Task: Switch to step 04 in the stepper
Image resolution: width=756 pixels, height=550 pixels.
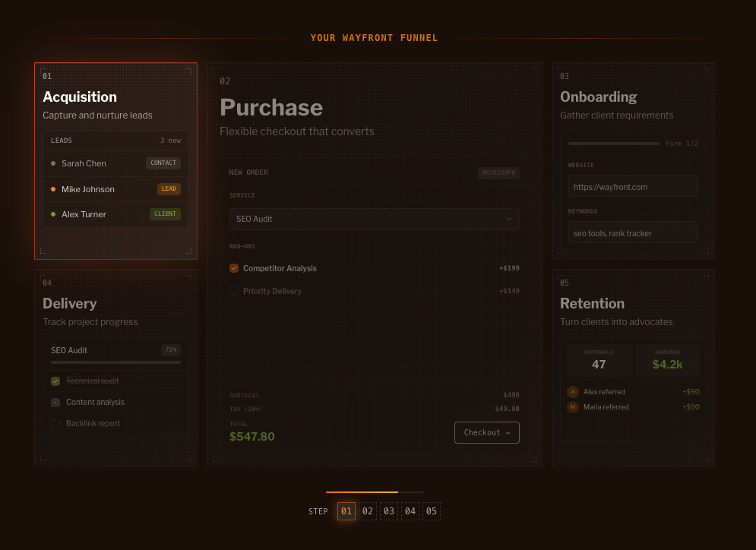Action: point(410,511)
